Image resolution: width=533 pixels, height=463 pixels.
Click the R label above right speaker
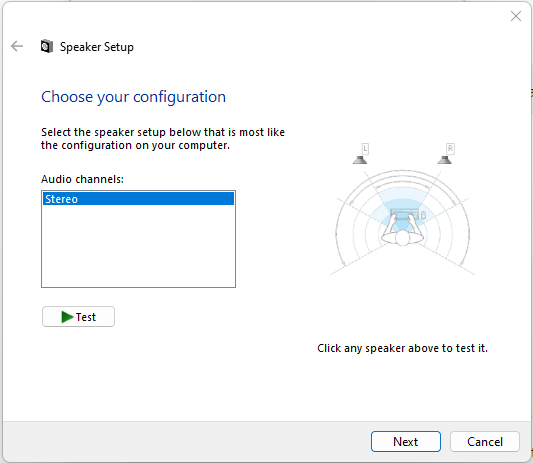click(x=450, y=149)
